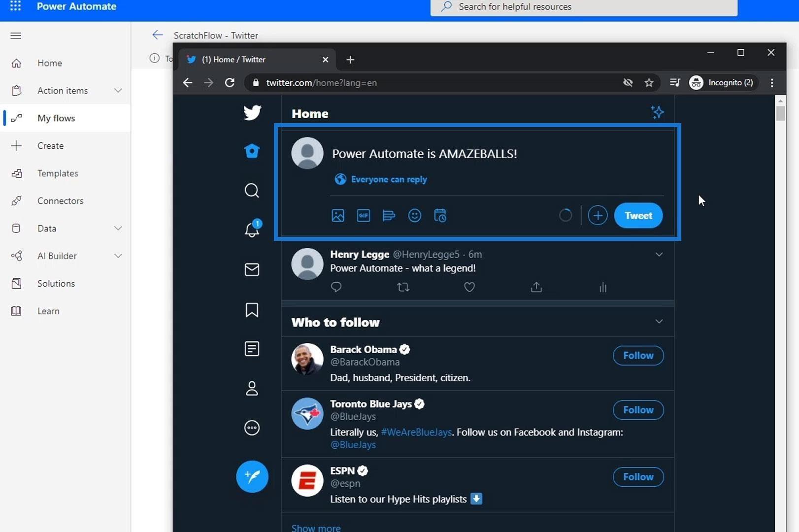The image size is (799, 532).
Task: Expand the AI Builder menu chevron
Action: click(118, 256)
